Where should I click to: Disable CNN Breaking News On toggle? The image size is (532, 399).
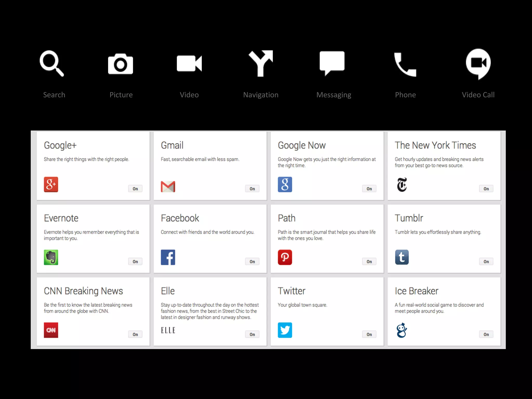pyautogui.click(x=135, y=334)
